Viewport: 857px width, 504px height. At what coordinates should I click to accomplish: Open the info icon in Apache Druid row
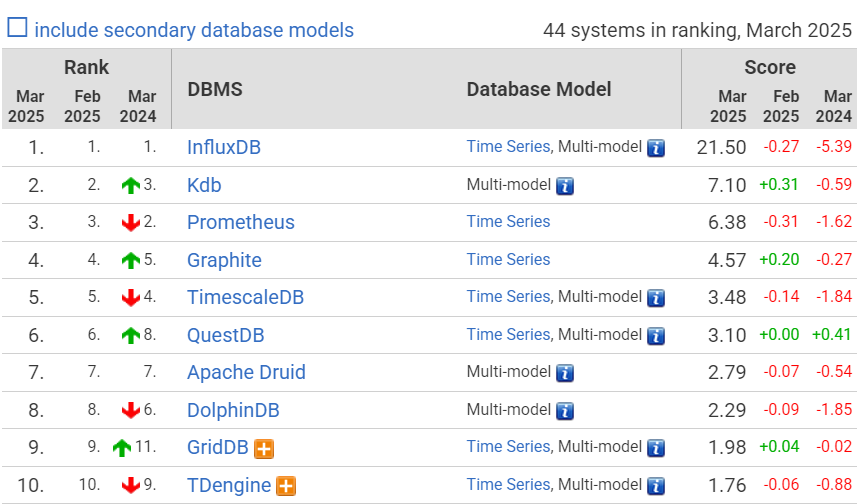tap(565, 373)
